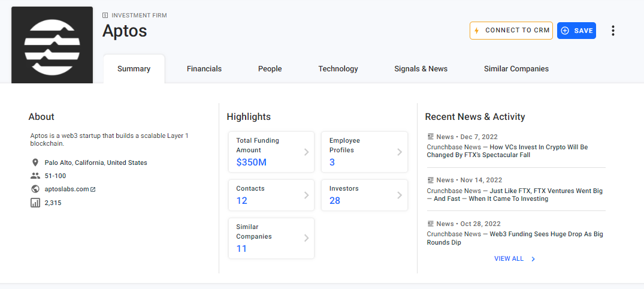Click the news icon beside Nov 14, 2022
Screen dimensions: 644x289
click(x=430, y=180)
